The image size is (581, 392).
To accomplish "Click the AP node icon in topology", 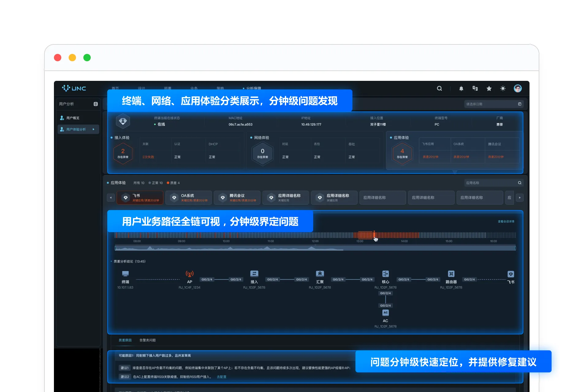I will tap(189, 274).
